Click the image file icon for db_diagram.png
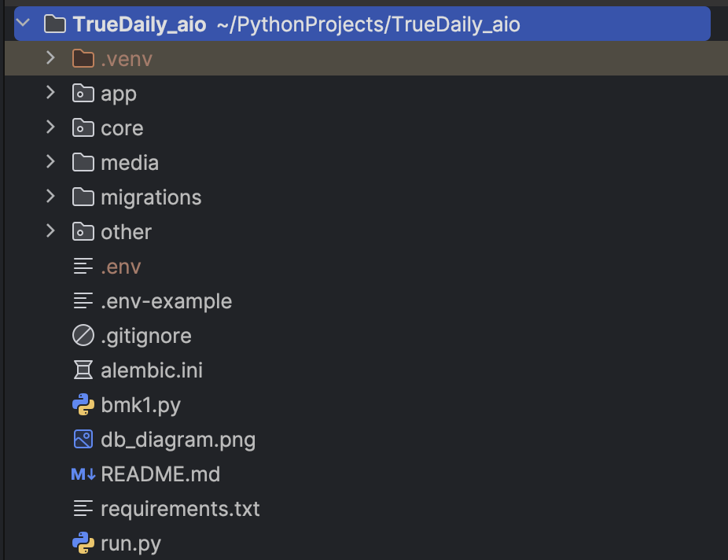This screenshot has height=560, width=728. point(83,440)
